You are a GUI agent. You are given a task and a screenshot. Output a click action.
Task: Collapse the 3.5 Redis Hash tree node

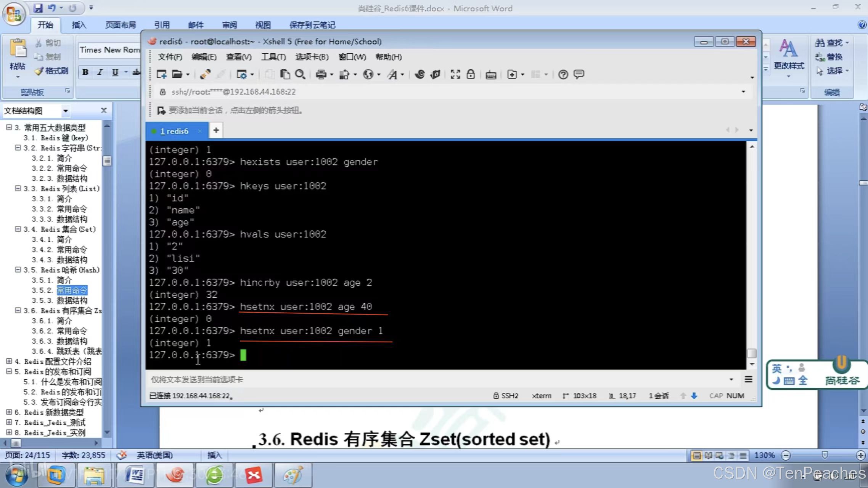(x=18, y=270)
